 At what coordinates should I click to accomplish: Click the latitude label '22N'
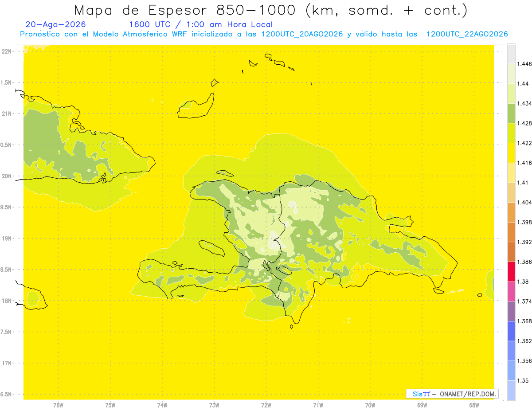tap(7, 51)
